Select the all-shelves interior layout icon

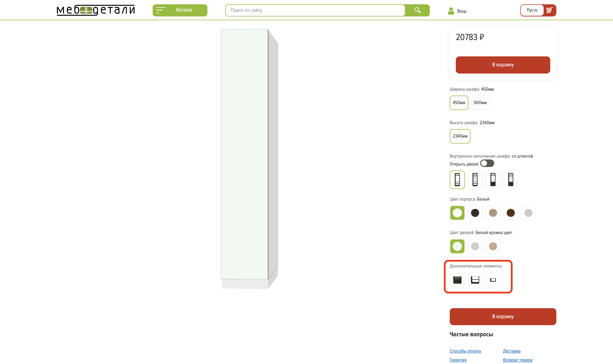pos(475,179)
